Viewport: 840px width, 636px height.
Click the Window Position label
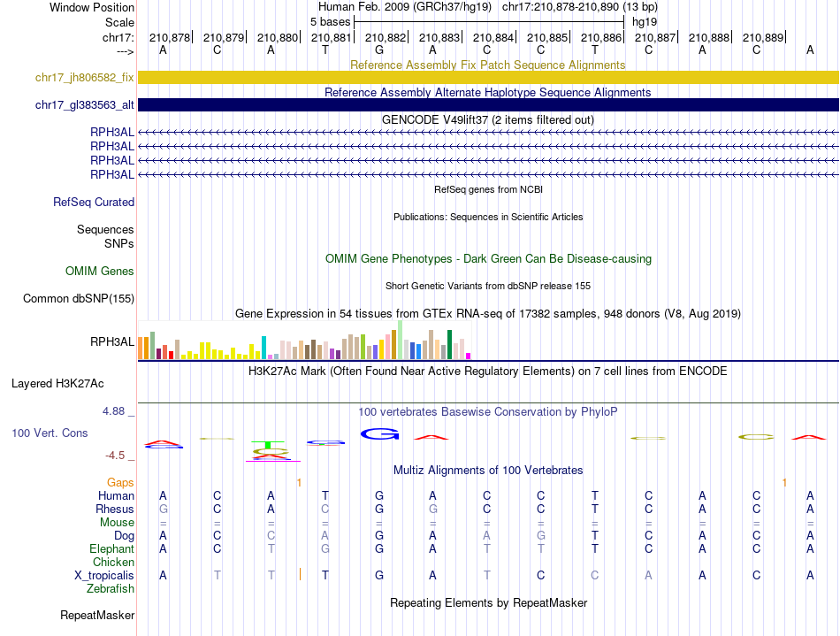pyautogui.click(x=92, y=7)
